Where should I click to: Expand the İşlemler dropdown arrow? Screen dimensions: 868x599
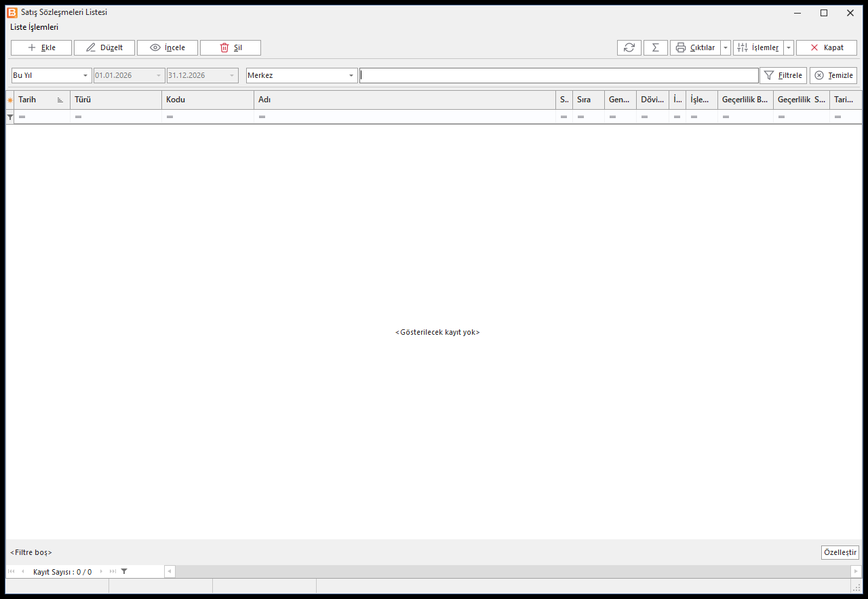coord(789,47)
